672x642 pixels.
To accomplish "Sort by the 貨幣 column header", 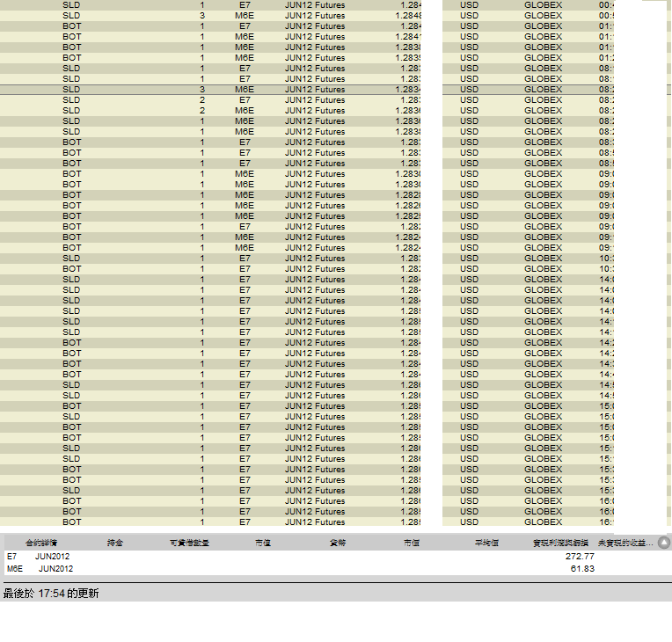I will click(x=337, y=543).
